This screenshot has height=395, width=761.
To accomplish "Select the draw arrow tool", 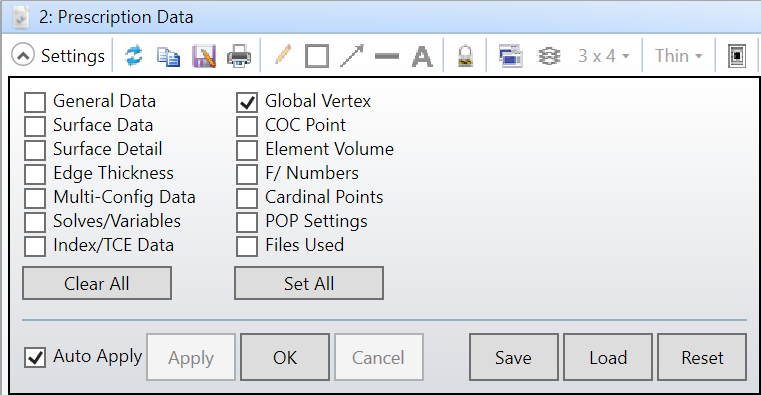I will click(x=352, y=56).
